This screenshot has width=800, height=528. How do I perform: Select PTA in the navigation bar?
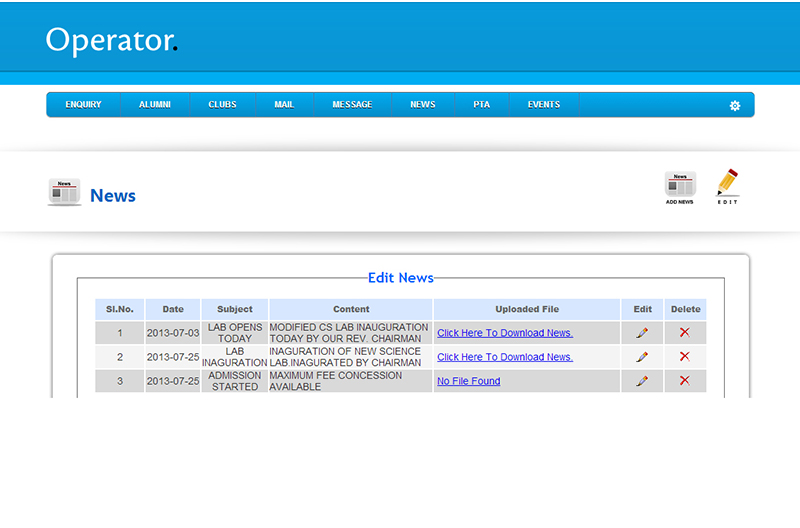482,105
